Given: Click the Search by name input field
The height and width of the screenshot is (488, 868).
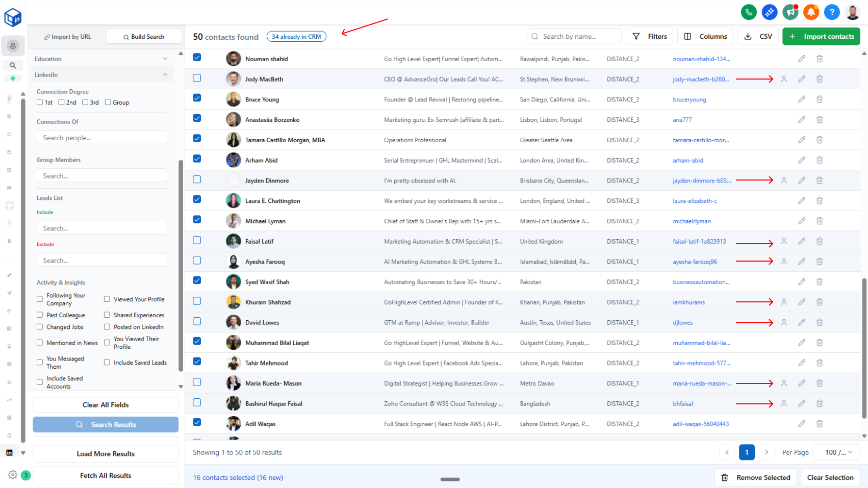Looking at the screenshot, I should [574, 36].
